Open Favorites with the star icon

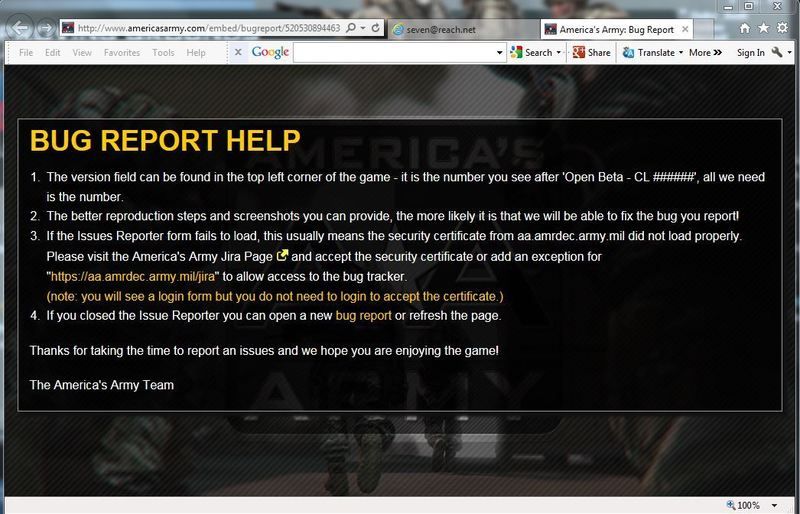pyautogui.click(x=763, y=28)
